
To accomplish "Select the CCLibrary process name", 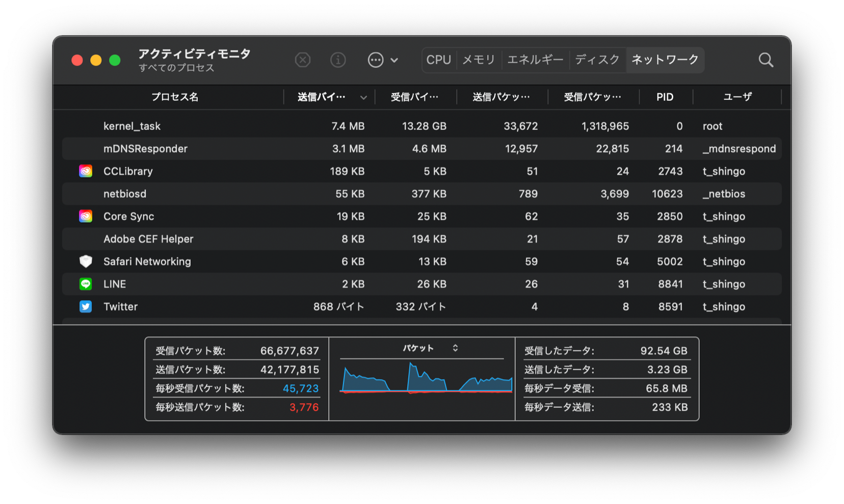I will [128, 171].
